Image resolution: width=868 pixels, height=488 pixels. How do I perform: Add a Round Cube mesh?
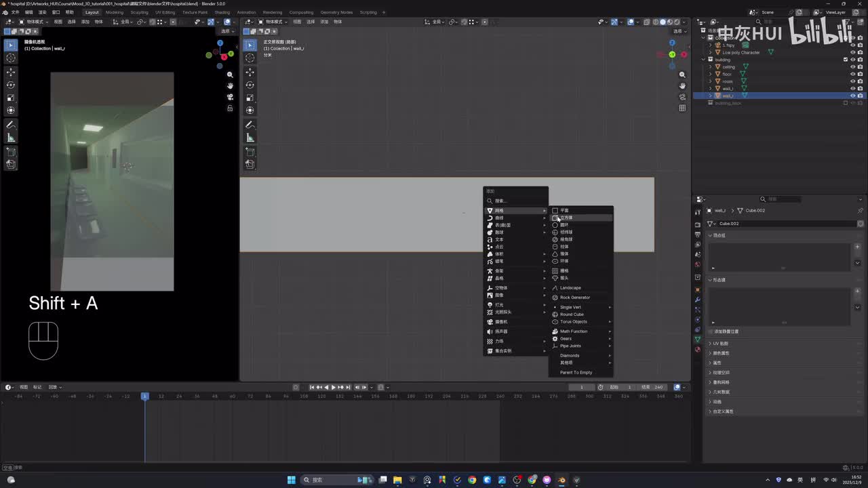581,314
